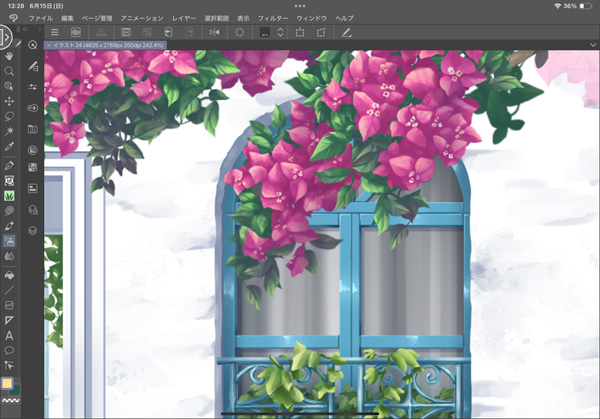Image resolution: width=600 pixels, height=419 pixels.
Task: Close the イラスト24 canvas tab
Action: 50,46
